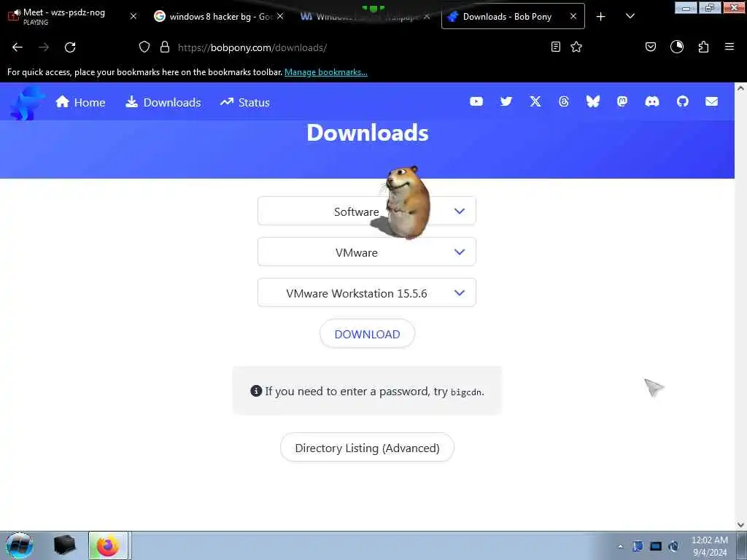Open the extensions puzzle icon
Viewport: 747px width, 560px height.
(x=703, y=47)
